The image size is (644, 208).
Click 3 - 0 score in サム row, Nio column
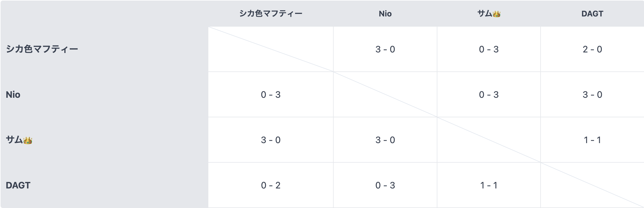tap(385, 140)
